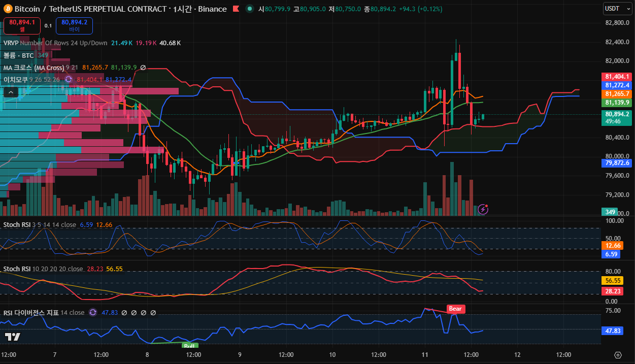
Task: Click first null-value symbol in RSI divergence legend
Action: point(124,313)
